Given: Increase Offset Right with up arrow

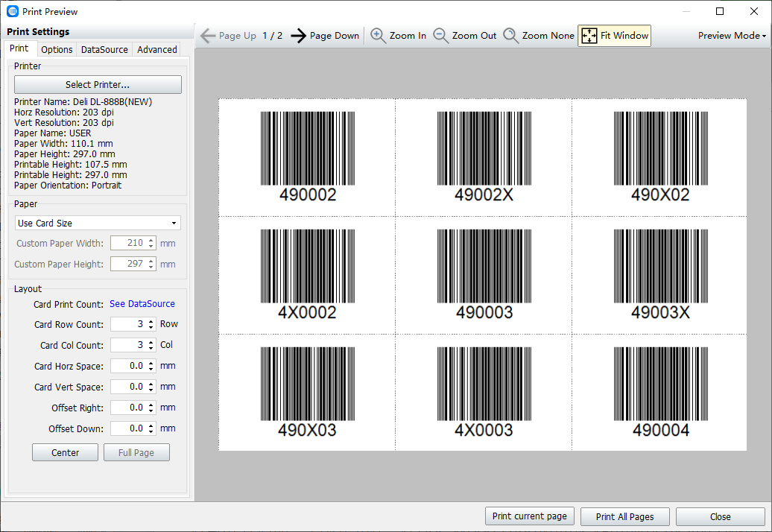Looking at the screenshot, I should 151,405.
